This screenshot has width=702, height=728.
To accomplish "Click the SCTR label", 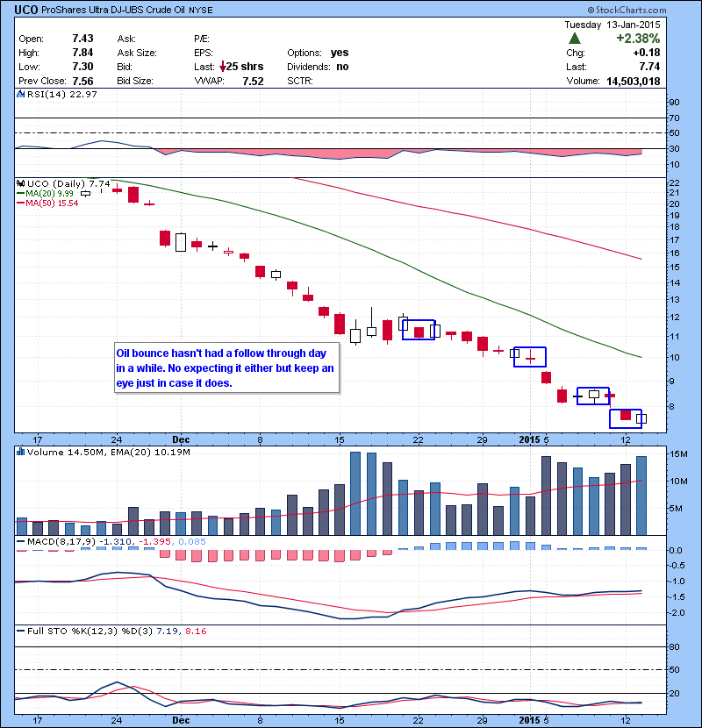I will coord(299,81).
